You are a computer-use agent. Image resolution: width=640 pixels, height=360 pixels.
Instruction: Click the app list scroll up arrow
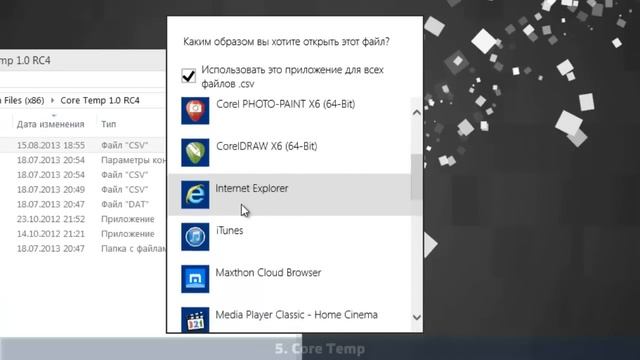coord(416,112)
